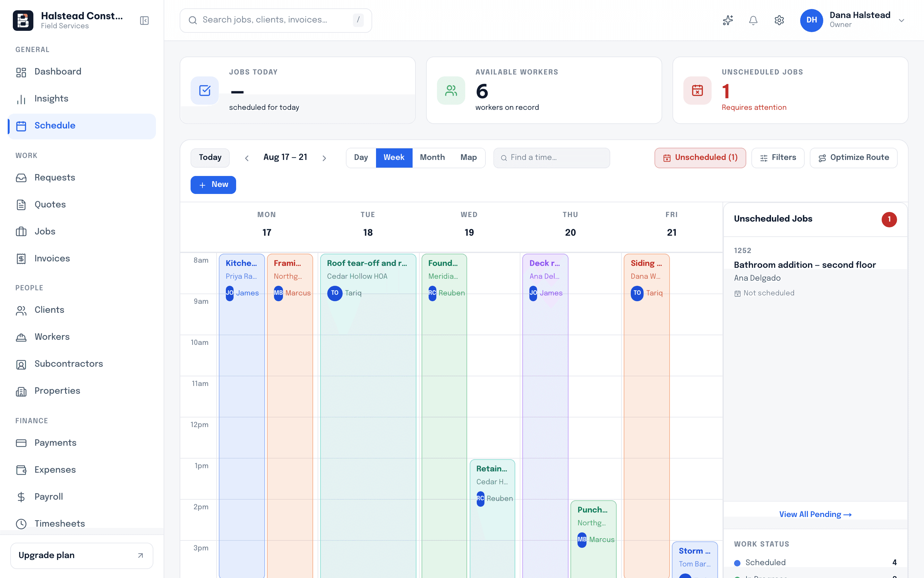
Task: Click the Jobs Today checkbox icon
Action: pos(205,91)
